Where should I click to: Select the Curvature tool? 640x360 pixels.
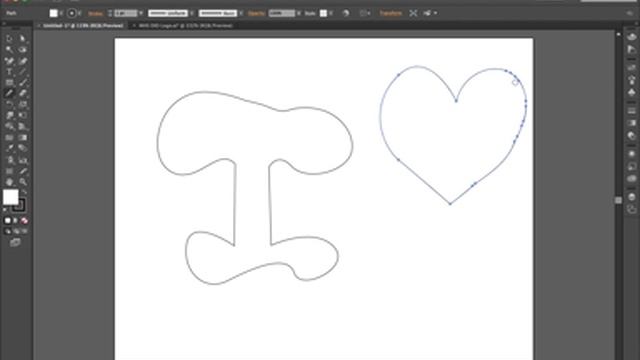click(22, 61)
